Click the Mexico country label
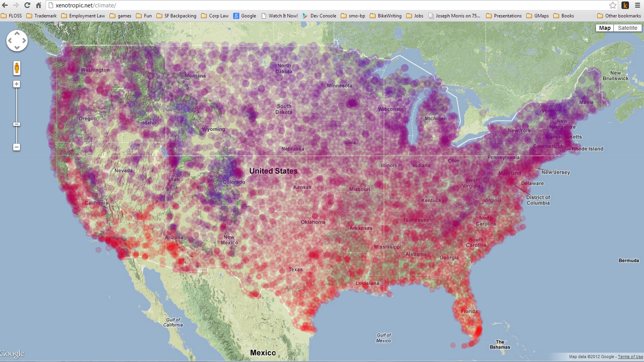Screen dimensions: 644x362 click(263, 353)
